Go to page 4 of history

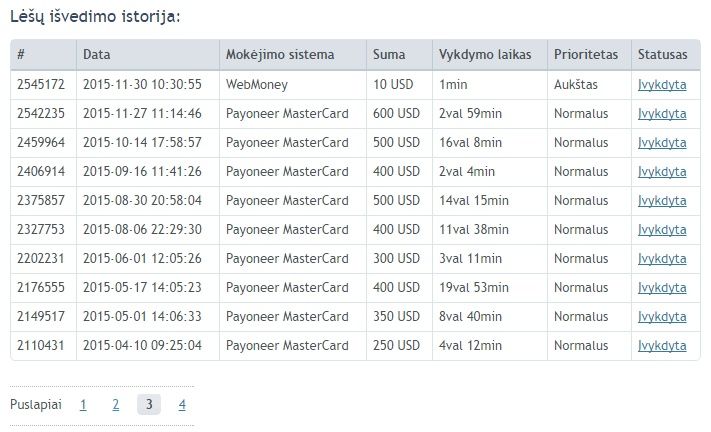[182, 404]
